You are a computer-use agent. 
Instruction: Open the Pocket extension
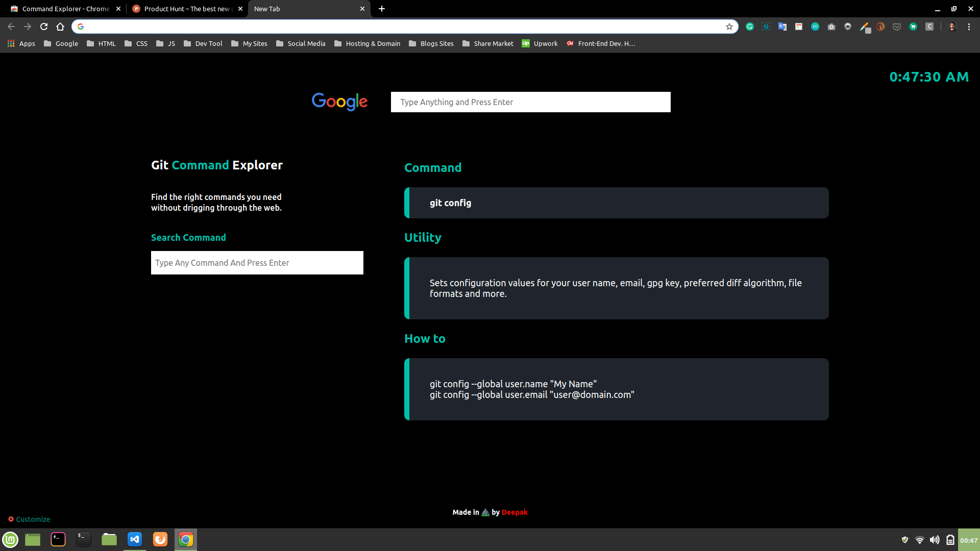897,27
